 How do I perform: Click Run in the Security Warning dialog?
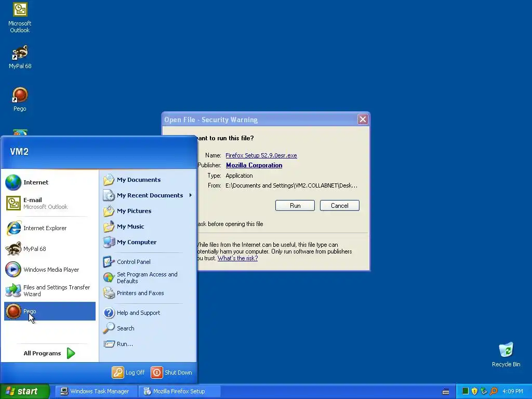[x=295, y=206]
